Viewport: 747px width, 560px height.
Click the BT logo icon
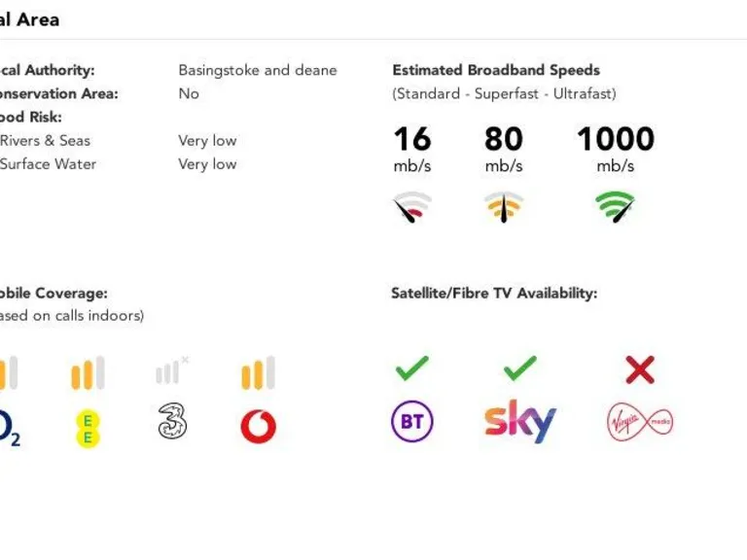coord(412,421)
